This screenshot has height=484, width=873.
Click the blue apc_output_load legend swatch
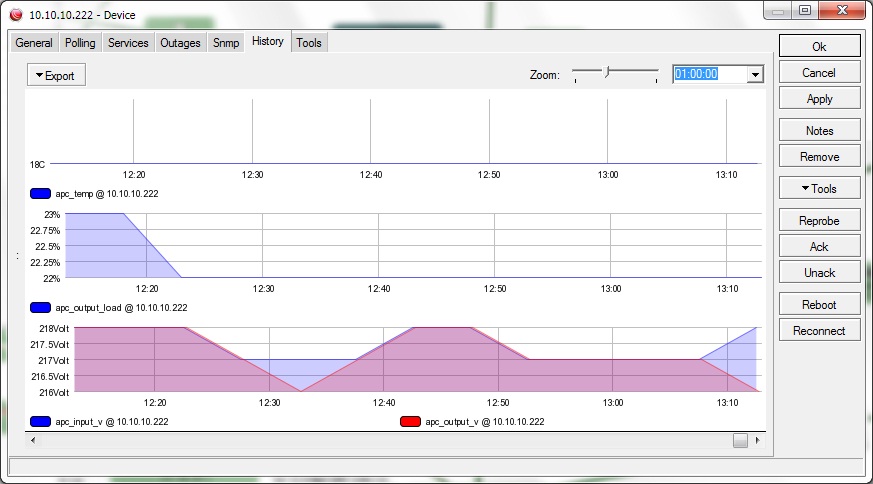[40, 307]
